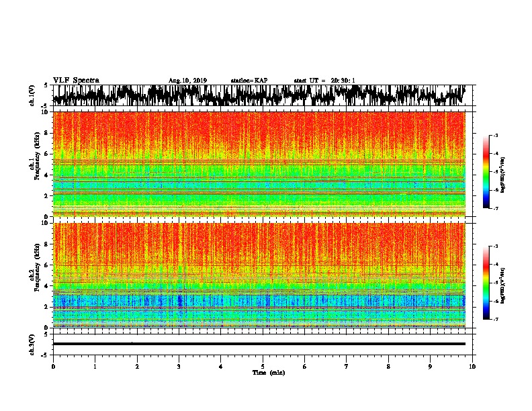This screenshot has height=411, width=532.
Task: Click the time axis tick label "0"
Action: 53,367
